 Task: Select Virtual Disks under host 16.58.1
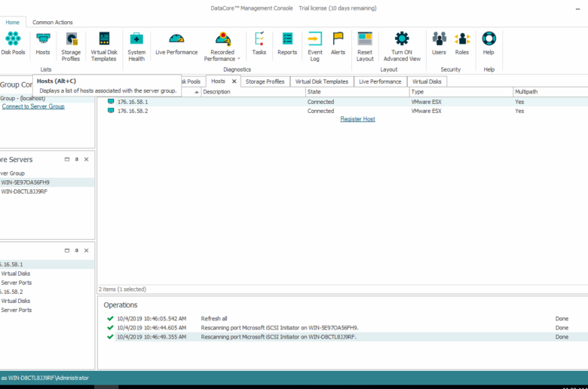tap(15, 274)
